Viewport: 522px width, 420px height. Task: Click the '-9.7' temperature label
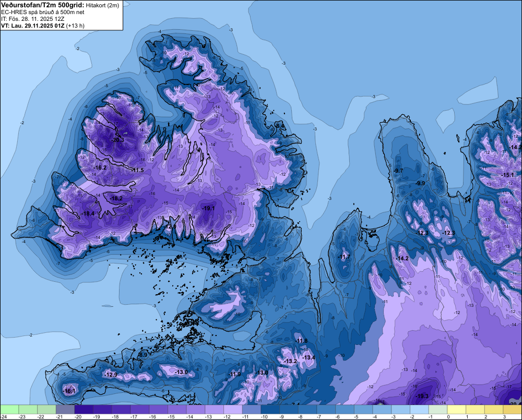398,171
